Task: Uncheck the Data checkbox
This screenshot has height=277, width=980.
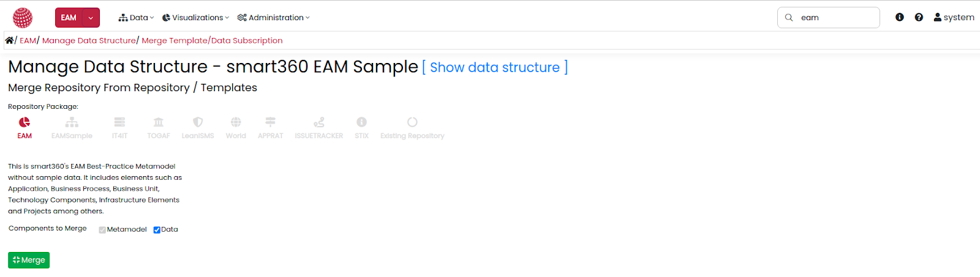Action: [x=157, y=230]
